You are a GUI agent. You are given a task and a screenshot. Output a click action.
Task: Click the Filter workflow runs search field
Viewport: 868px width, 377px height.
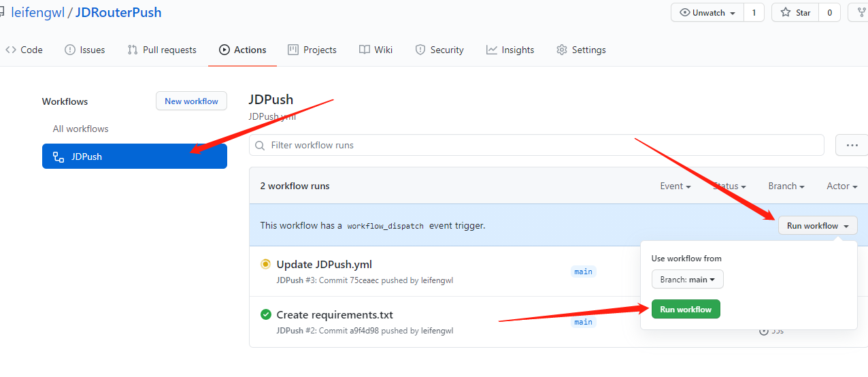coord(537,145)
